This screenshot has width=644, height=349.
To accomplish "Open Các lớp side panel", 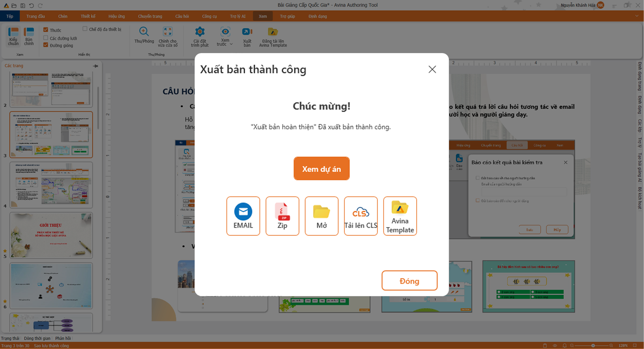I will (640, 126).
